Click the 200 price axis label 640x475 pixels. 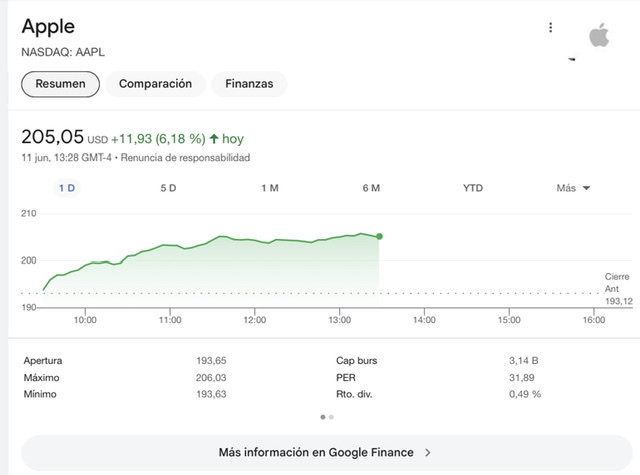click(29, 260)
